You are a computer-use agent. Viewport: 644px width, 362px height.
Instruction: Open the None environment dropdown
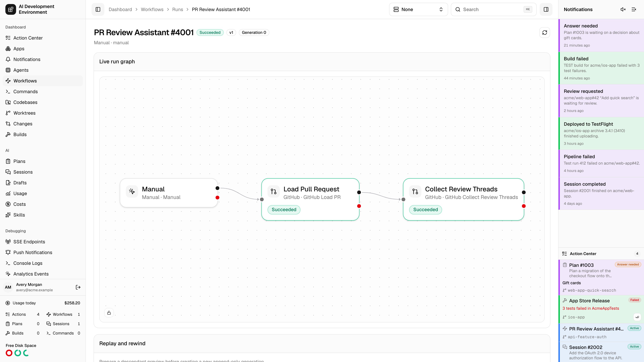coord(418,10)
